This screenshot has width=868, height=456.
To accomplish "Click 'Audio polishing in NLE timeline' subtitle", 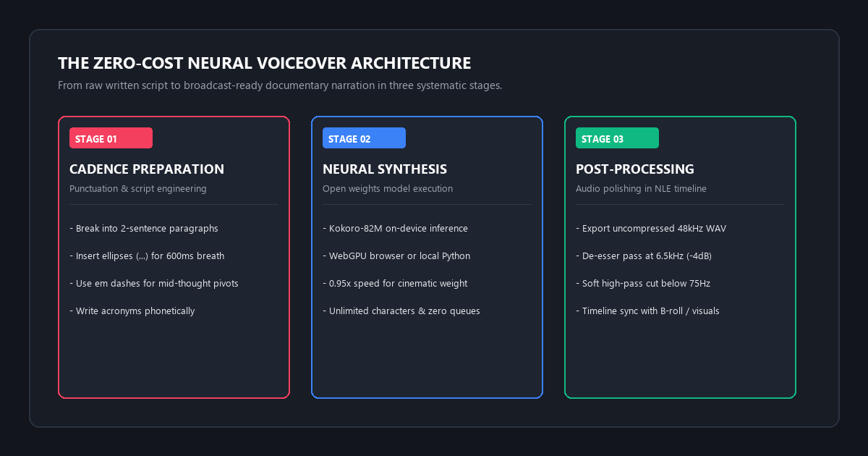I will (x=641, y=189).
